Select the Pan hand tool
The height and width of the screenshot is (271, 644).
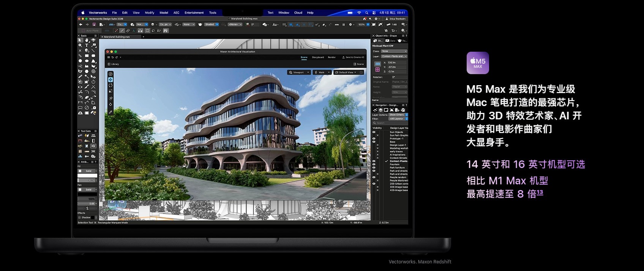[87, 40]
